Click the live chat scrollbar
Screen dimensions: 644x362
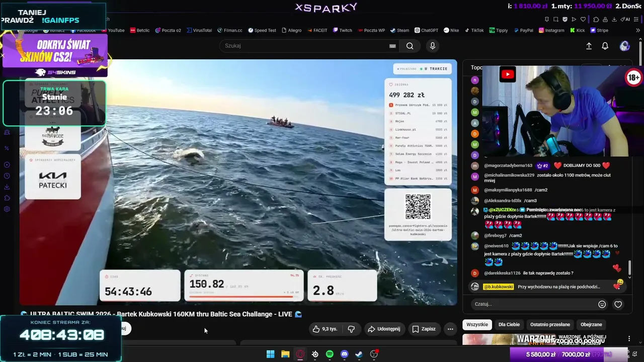coord(629,267)
